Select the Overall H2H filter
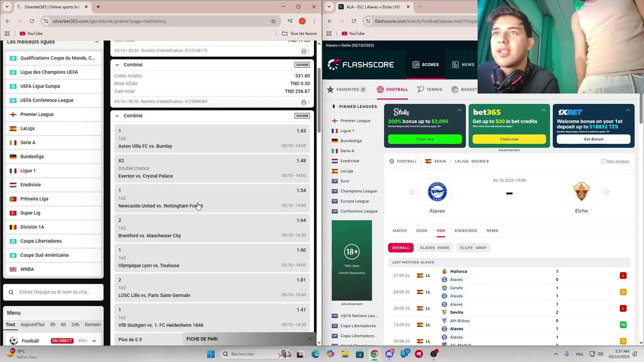The image size is (644, 362). (400, 247)
